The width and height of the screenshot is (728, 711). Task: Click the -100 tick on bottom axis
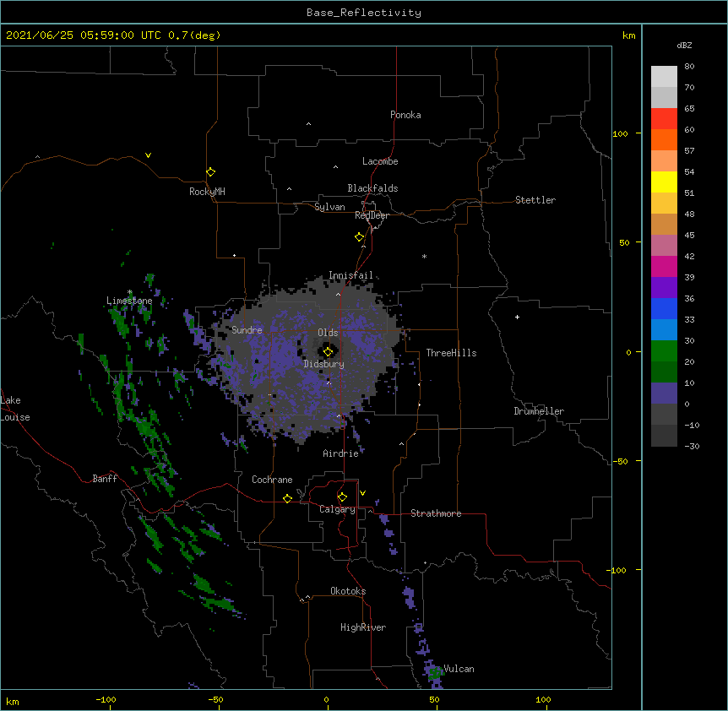(106, 699)
